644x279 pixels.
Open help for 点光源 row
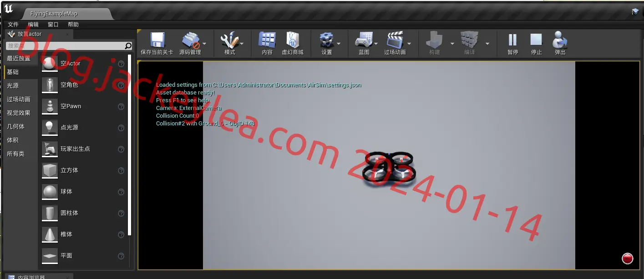tap(121, 128)
